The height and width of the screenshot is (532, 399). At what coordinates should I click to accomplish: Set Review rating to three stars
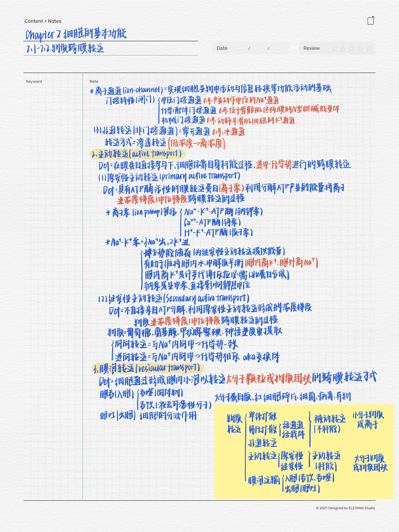[351, 48]
